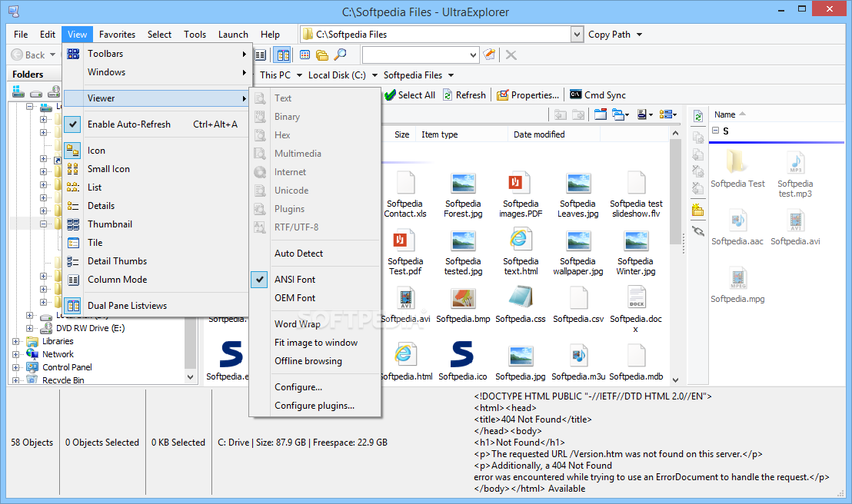Viewport: 852px width, 504px height.
Task: Select the Softpedia.m3u playlist icon
Action: (x=578, y=355)
